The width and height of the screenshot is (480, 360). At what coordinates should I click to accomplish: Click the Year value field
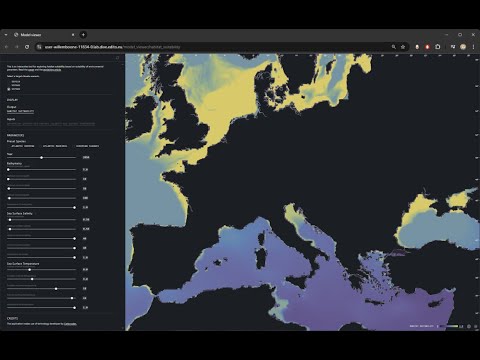coord(86,157)
